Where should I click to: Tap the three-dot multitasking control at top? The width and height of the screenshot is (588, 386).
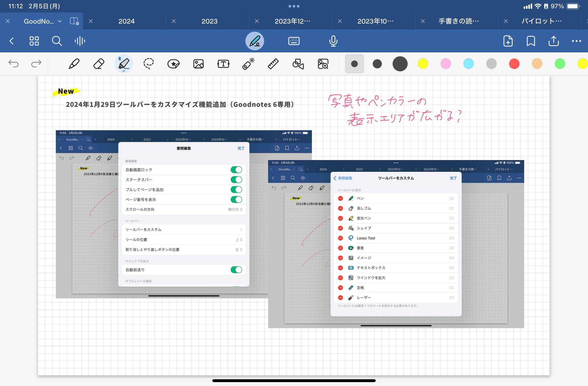coord(294,6)
